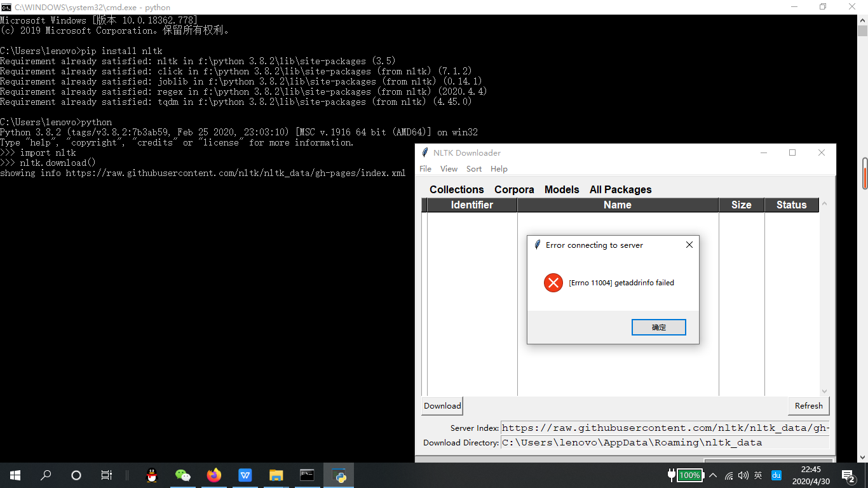Open the clock showing 22:45
The image size is (868, 488).
[x=811, y=470]
